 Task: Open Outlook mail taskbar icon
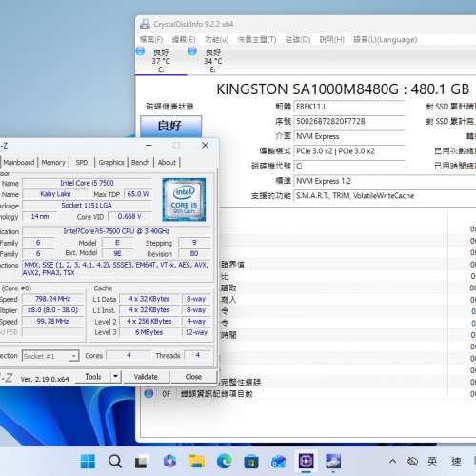coord(278,462)
